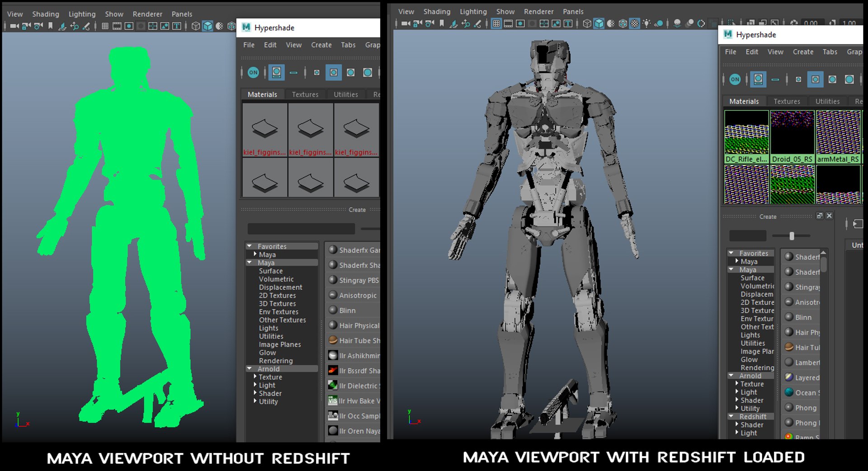
Task: Toggle Grid icon in right viewport toolbar
Action: (x=496, y=24)
